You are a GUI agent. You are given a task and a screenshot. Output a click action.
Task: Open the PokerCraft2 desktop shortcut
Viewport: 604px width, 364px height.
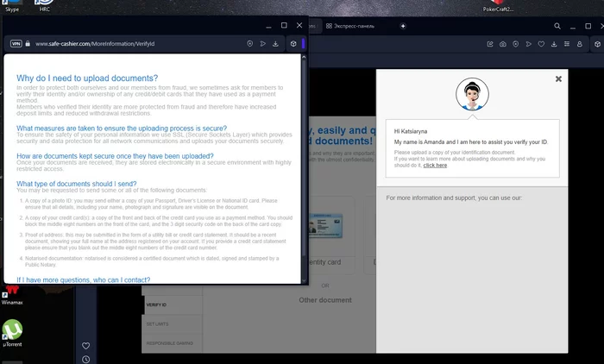tap(498, 6)
